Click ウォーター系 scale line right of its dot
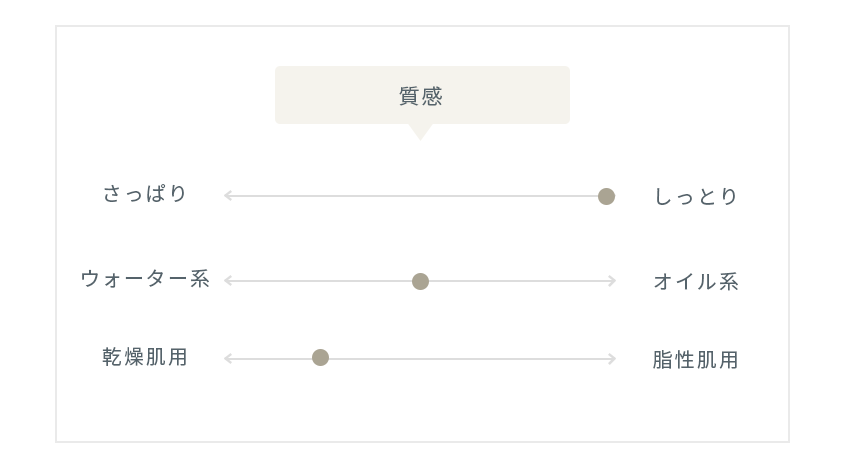The height and width of the screenshot is (468, 846). click(x=518, y=281)
